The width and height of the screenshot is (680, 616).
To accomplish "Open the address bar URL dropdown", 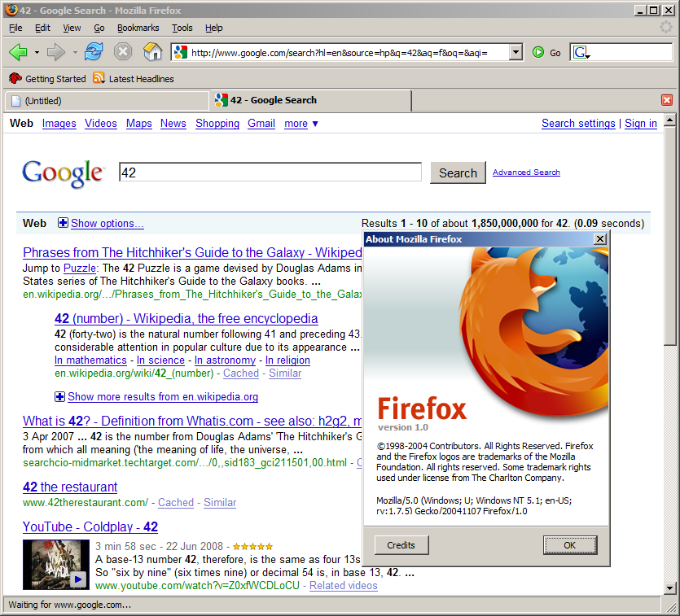I will coord(515,52).
